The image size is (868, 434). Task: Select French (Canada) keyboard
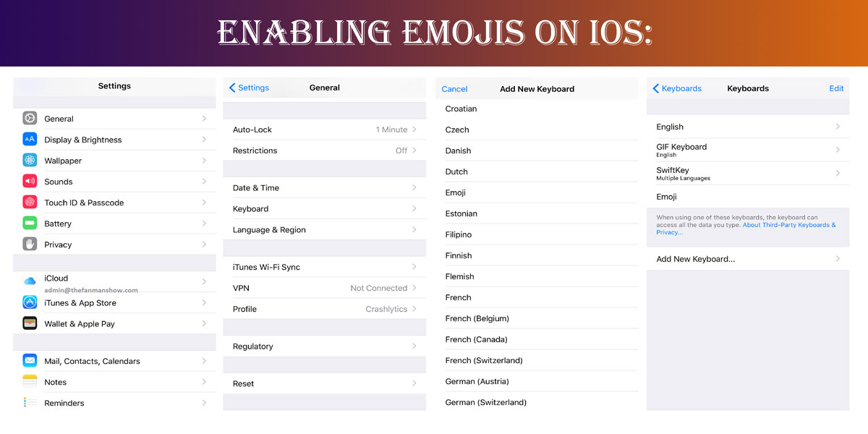point(537,339)
